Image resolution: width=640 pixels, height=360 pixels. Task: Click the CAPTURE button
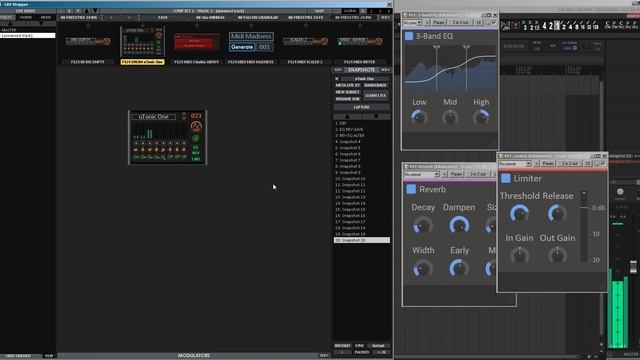click(362, 107)
